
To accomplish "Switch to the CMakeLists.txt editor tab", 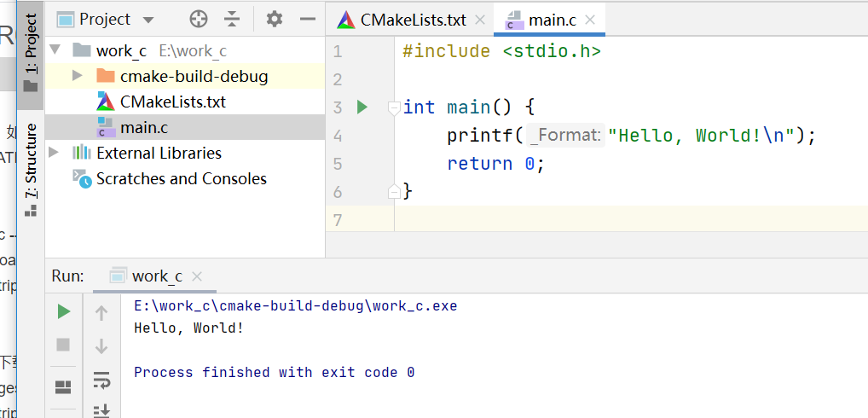I will point(401,20).
